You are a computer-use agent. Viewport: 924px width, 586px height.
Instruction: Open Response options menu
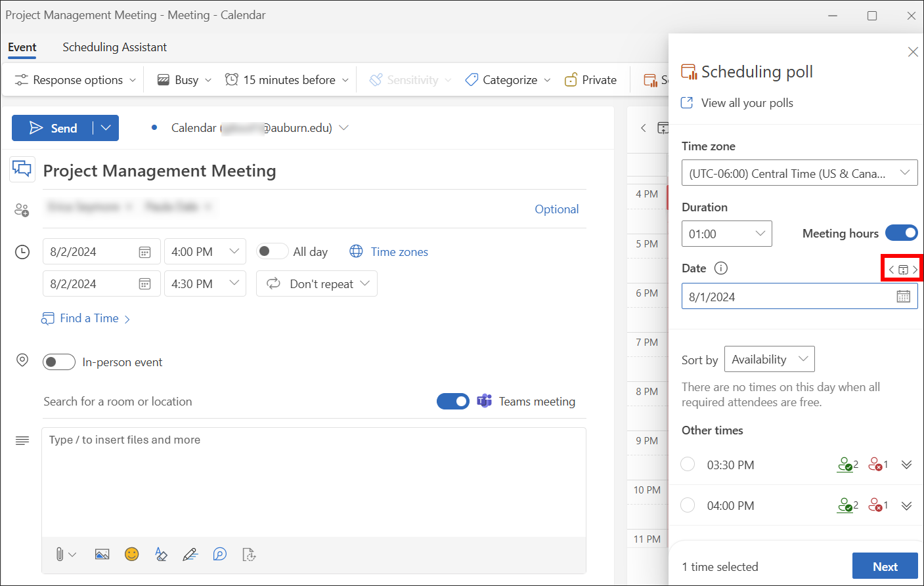pyautogui.click(x=76, y=80)
